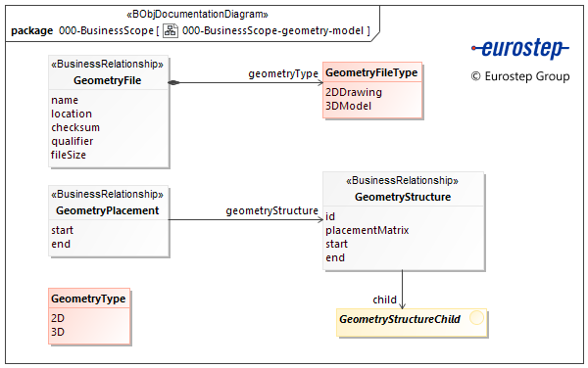Viewport: 588px width, 368px height.
Task: Select the 'placementMatrix' attribute
Action: [367, 230]
